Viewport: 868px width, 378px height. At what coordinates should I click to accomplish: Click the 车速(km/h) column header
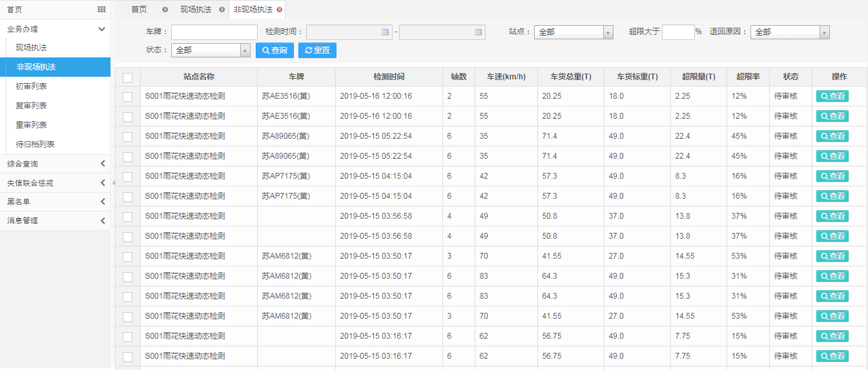[x=506, y=77]
